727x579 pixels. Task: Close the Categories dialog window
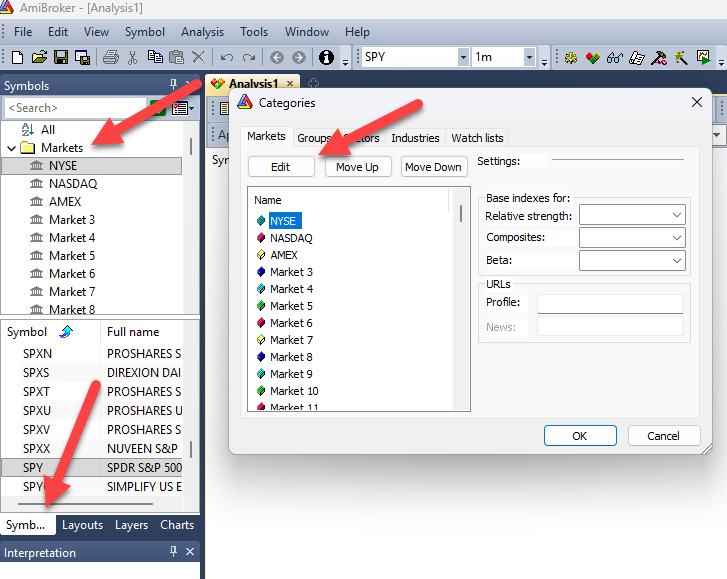[x=697, y=102]
